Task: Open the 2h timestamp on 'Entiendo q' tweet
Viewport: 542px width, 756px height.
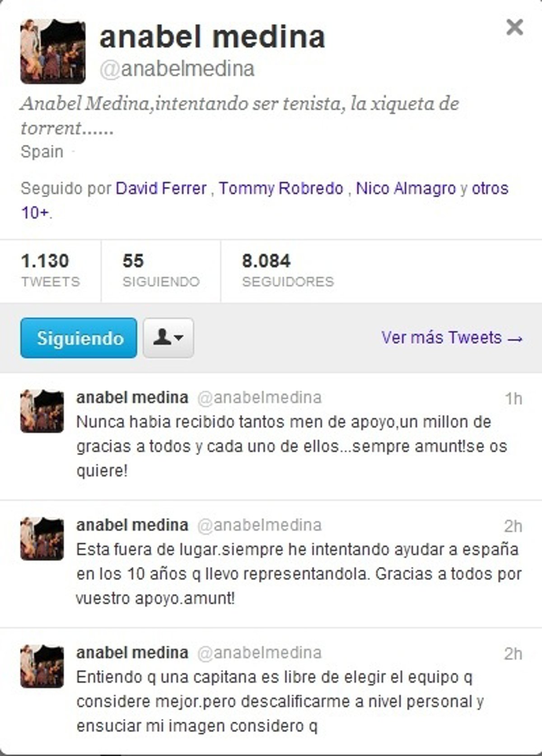Action: [x=513, y=654]
